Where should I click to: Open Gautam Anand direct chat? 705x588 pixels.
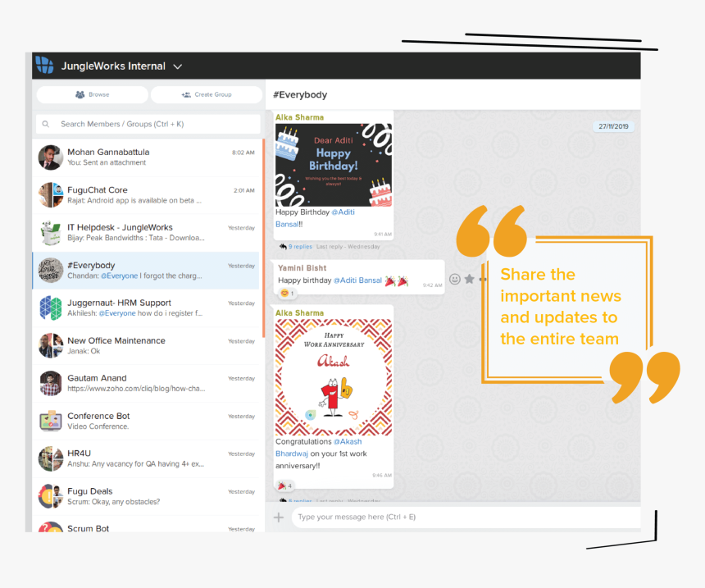tap(147, 383)
